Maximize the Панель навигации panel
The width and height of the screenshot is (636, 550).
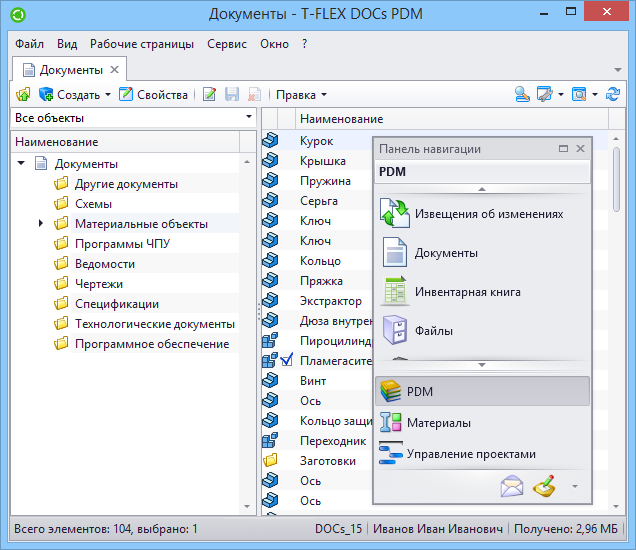point(563,148)
